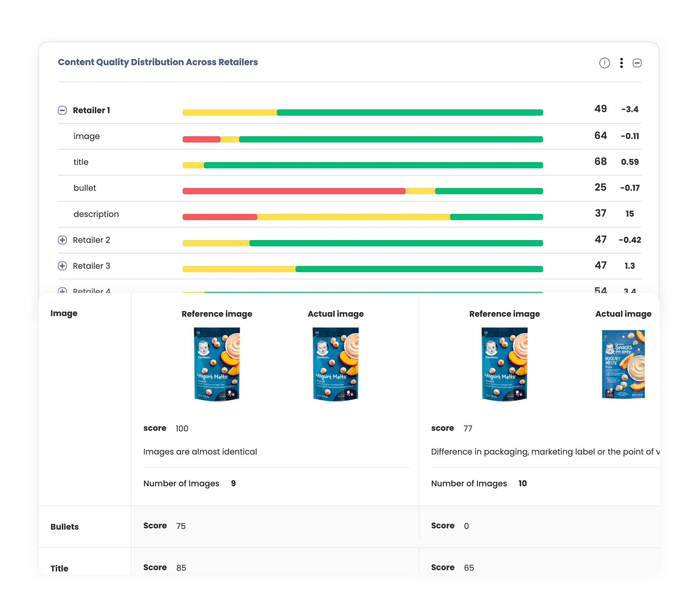The height and width of the screenshot is (616, 697).
Task: Select the description sub-row label
Action: point(96,214)
